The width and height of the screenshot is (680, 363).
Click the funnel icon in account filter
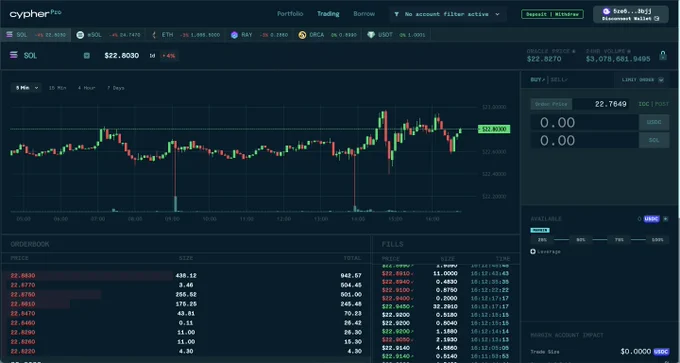pyautogui.click(x=396, y=14)
